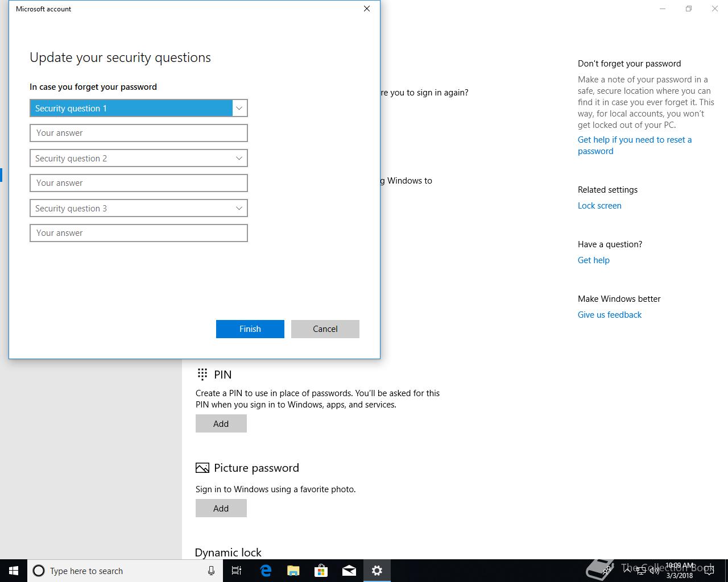Click the volume speaker tray icon
The height and width of the screenshot is (582, 728).
click(x=654, y=571)
